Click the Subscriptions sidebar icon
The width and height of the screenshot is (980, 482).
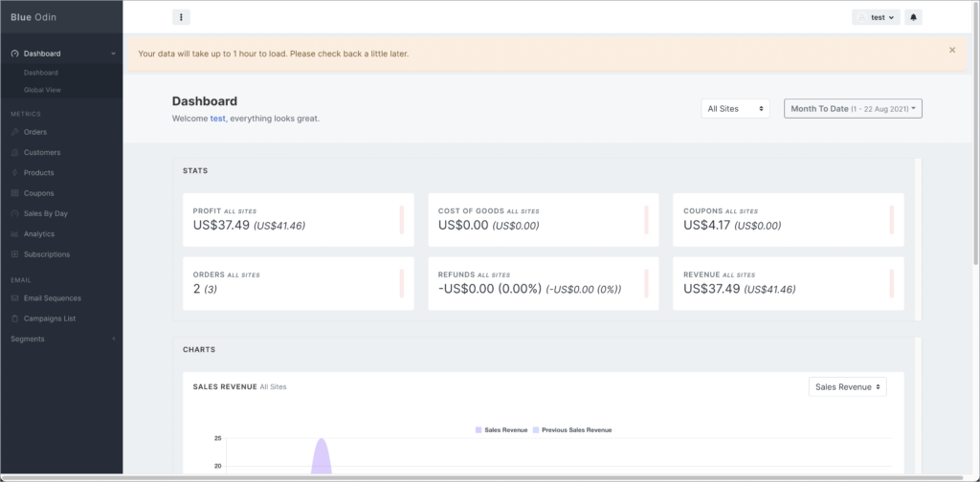[x=15, y=254]
